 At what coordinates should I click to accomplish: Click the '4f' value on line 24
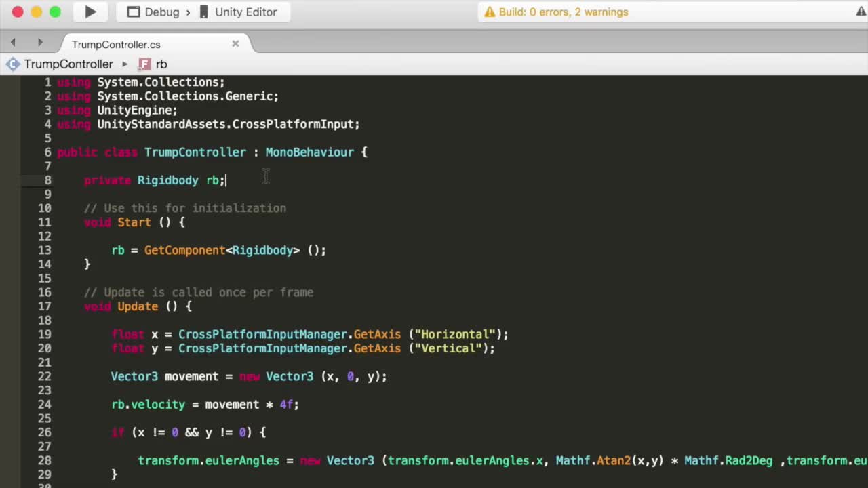point(286,405)
